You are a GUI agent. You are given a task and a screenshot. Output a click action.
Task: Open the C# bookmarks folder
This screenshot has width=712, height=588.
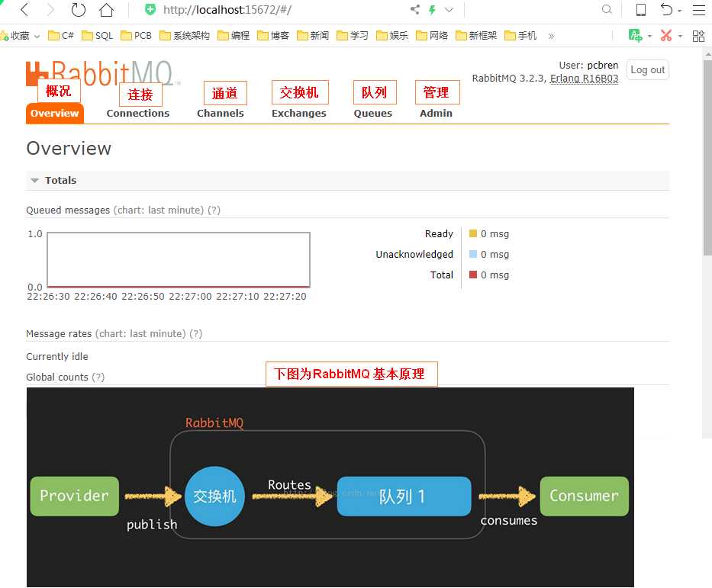[x=61, y=35]
